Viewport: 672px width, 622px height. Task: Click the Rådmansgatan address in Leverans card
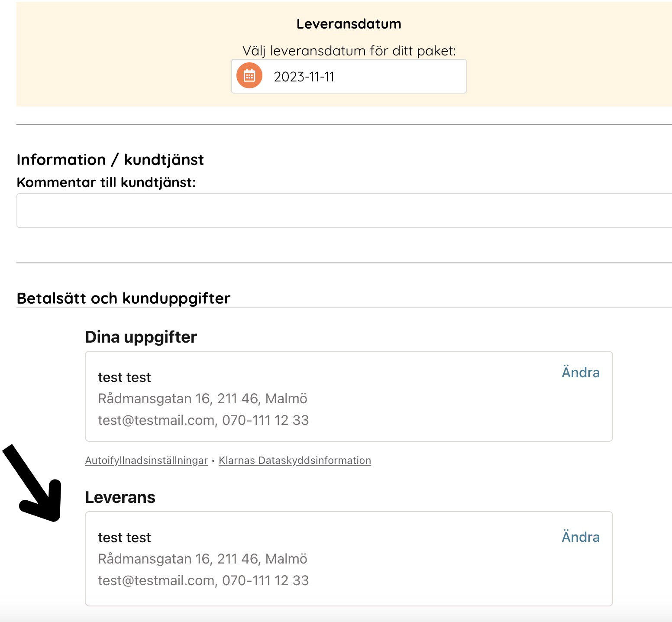[202, 559]
